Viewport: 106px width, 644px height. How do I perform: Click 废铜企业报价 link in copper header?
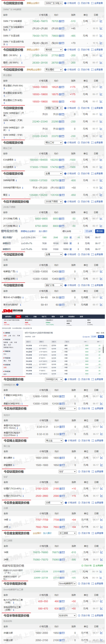click(x=33, y=3)
